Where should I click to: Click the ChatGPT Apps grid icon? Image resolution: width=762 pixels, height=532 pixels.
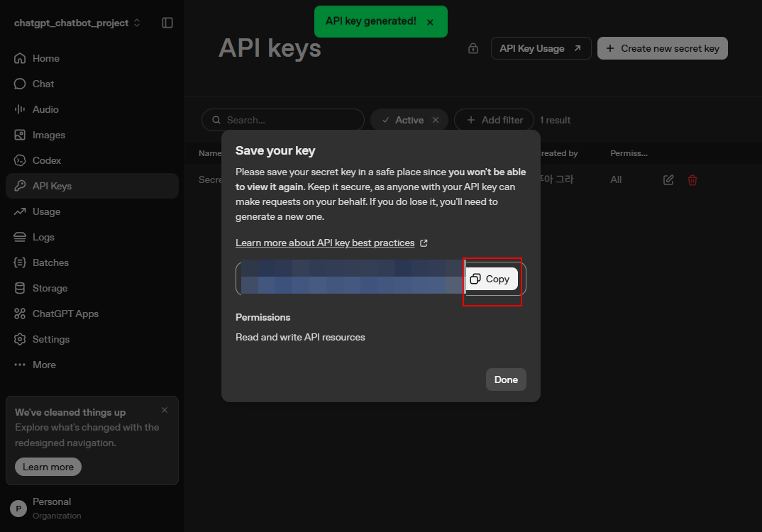tap(20, 314)
